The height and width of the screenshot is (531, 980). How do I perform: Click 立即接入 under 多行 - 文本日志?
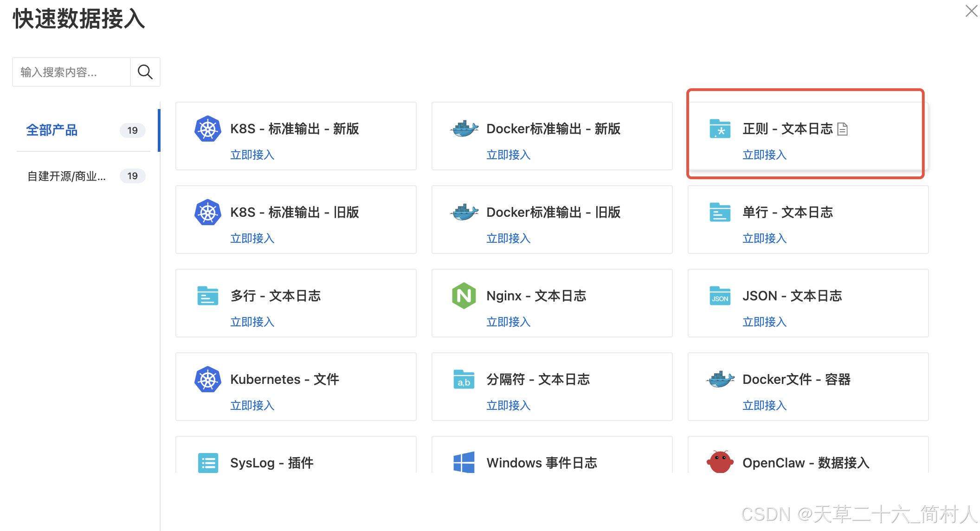coord(252,322)
